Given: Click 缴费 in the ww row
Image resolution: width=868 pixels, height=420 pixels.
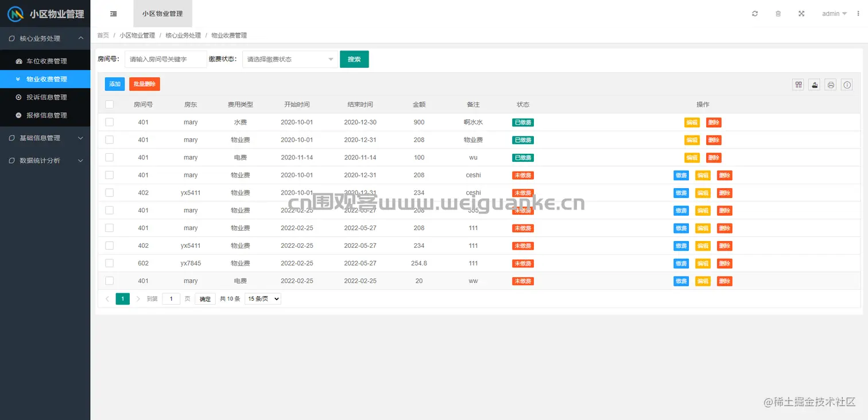Looking at the screenshot, I should tap(681, 281).
